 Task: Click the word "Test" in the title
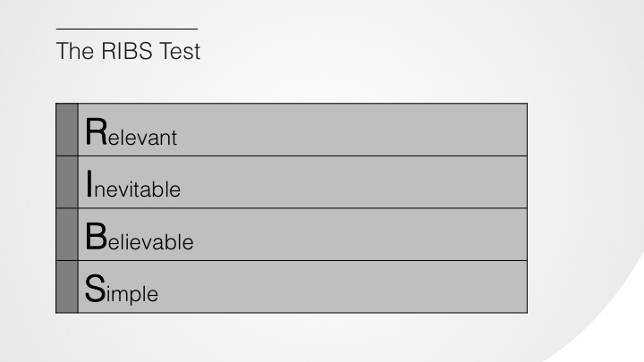click(180, 51)
